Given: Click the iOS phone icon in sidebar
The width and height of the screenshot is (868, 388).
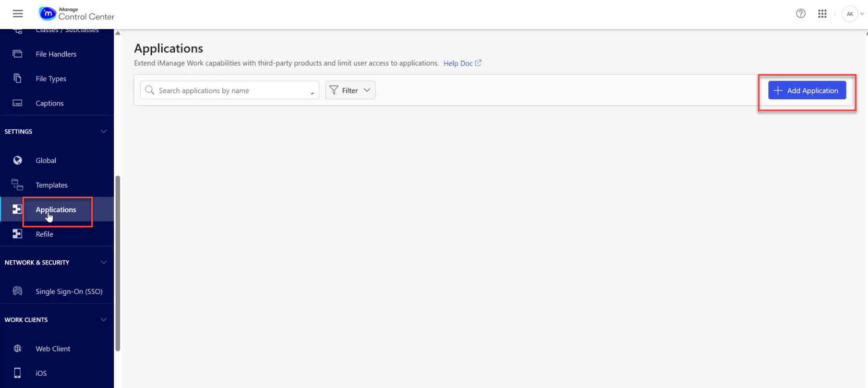Looking at the screenshot, I should click(17, 373).
